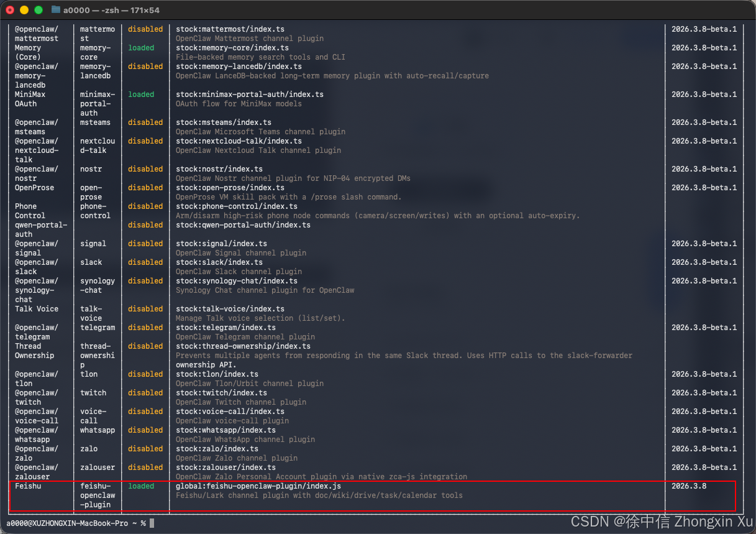
Task: Click 'loaded' status in the memory-core row
Action: [x=141, y=48]
